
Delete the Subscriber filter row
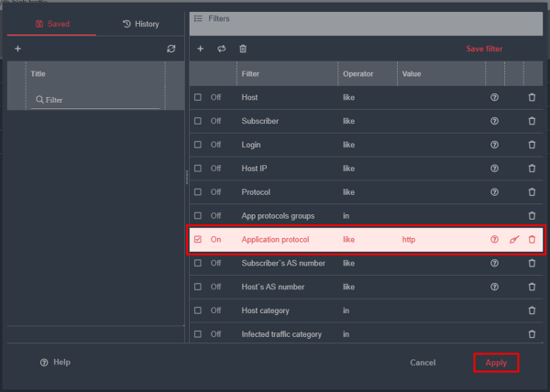tap(532, 121)
